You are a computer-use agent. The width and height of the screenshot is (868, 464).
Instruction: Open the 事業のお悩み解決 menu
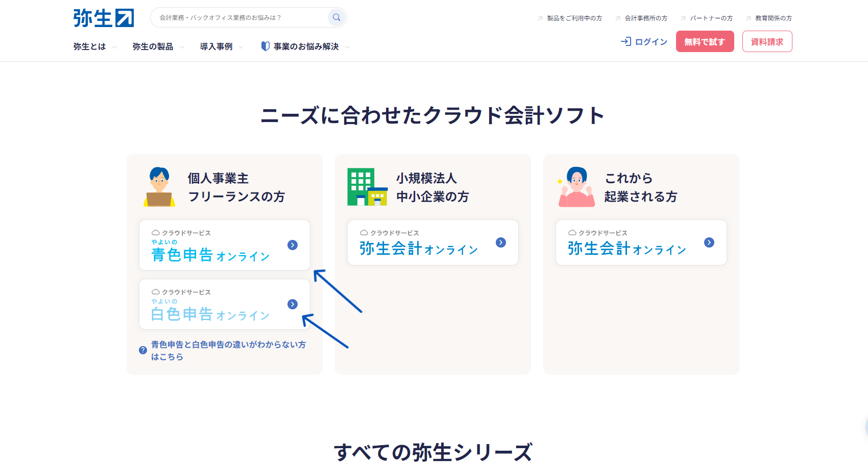(306, 46)
